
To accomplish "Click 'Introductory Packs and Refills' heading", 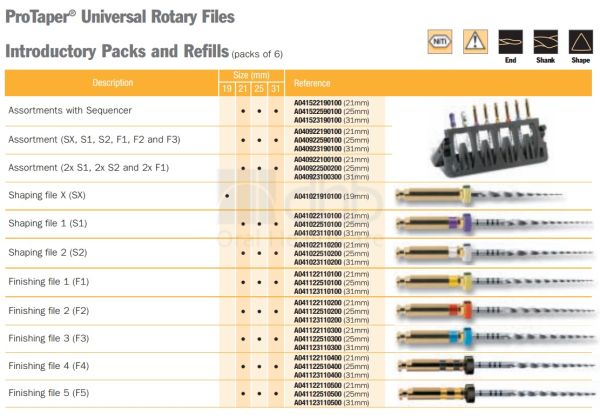I will tap(117, 51).
